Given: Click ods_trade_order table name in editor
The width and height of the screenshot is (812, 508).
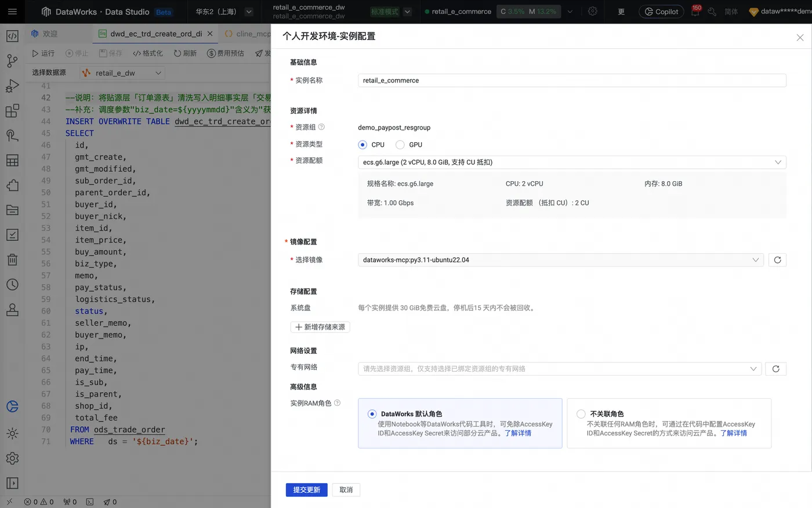Looking at the screenshot, I should [x=129, y=430].
